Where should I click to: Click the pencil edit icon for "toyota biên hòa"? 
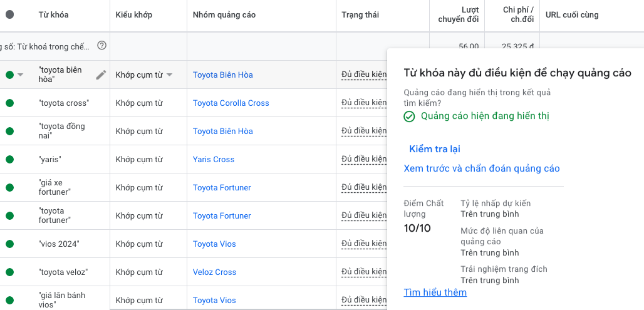(101, 75)
